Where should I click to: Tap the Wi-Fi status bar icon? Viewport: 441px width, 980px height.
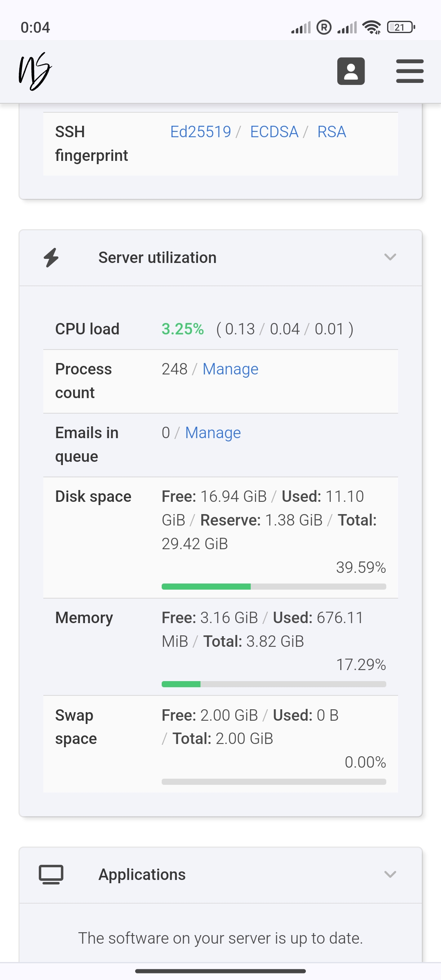(372, 27)
